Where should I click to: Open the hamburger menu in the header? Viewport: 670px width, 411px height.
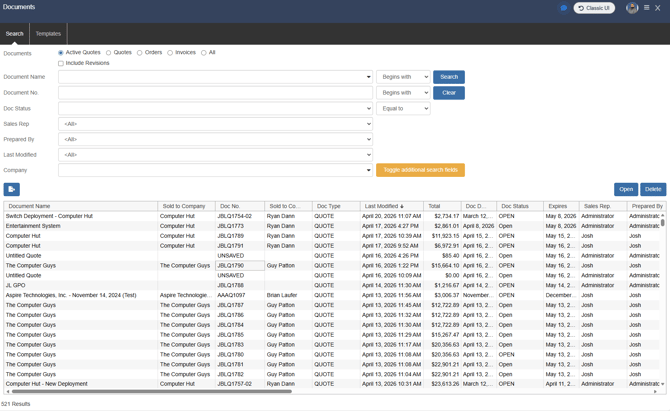[x=647, y=8]
